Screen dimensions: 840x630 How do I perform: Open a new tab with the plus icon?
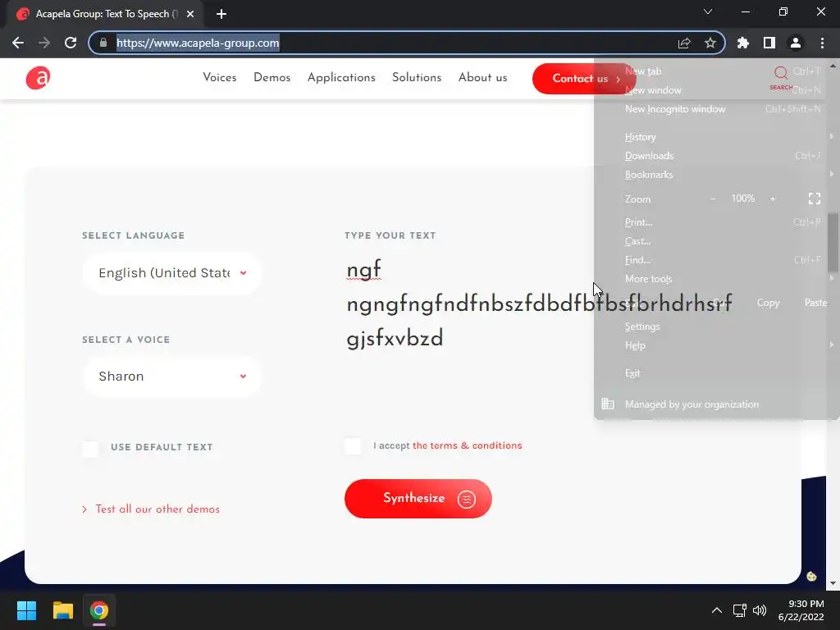click(x=221, y=14)
